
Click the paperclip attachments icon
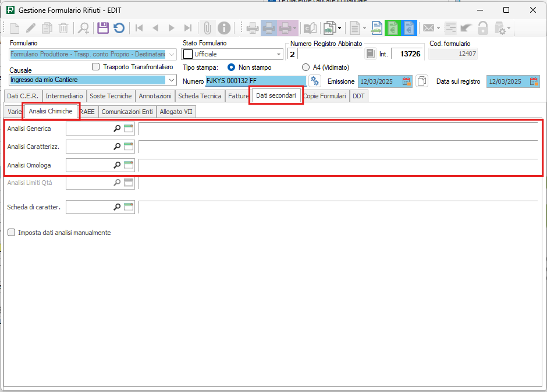[x=207, y=27]
